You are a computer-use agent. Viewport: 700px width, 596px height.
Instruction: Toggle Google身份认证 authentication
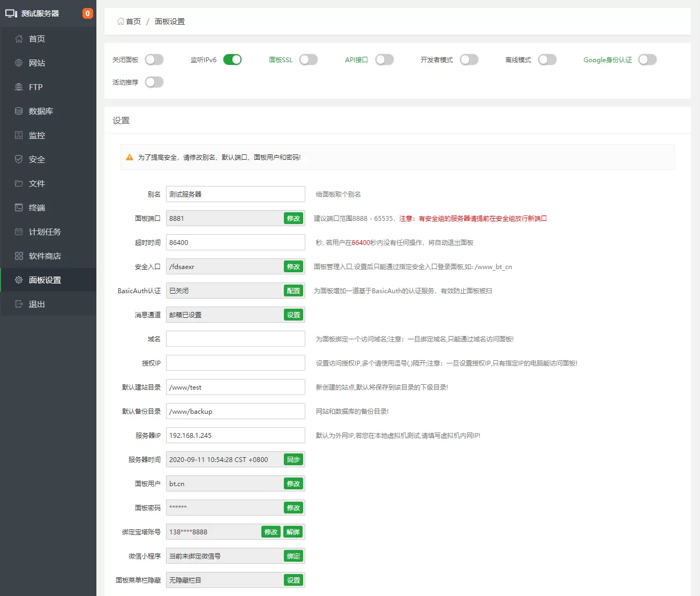pos(648,59)
